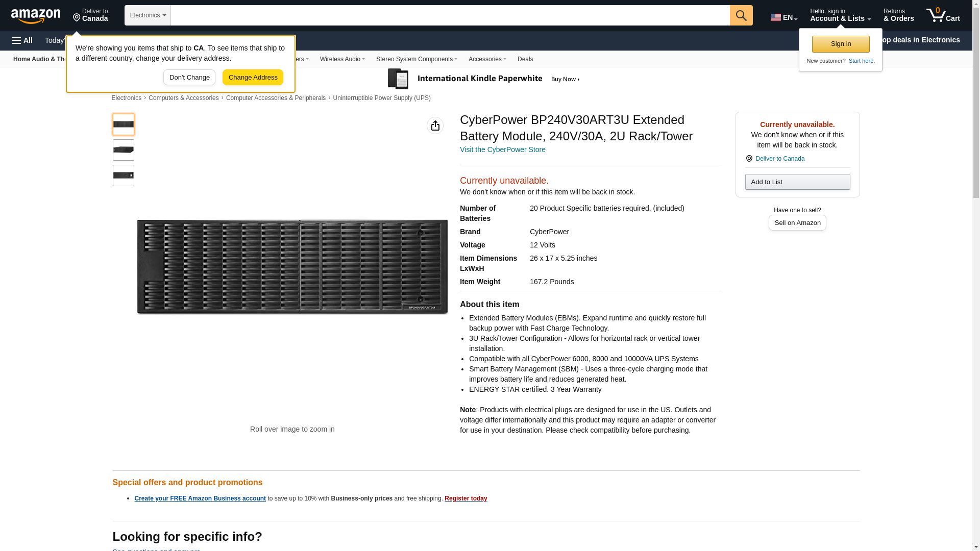Click the Sign in button
This screenshot has width=980, height=551.
tap(840, 44)
